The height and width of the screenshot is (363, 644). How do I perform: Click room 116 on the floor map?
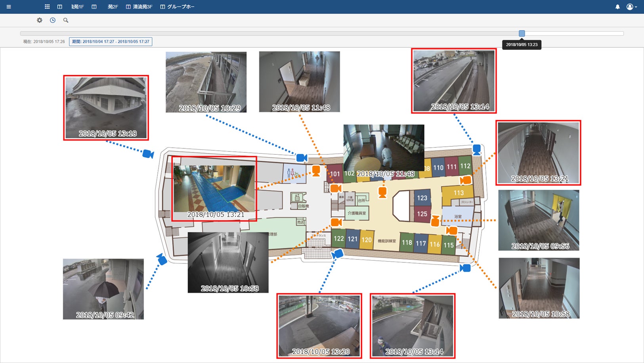(x=435, y=244)
